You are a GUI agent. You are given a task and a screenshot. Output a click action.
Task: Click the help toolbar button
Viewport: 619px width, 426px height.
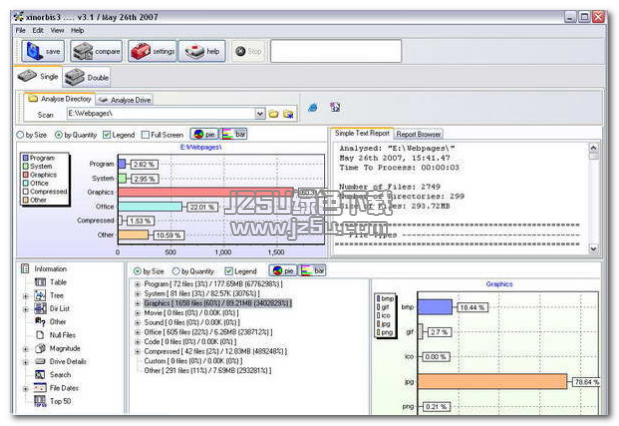tap(202, 51)
